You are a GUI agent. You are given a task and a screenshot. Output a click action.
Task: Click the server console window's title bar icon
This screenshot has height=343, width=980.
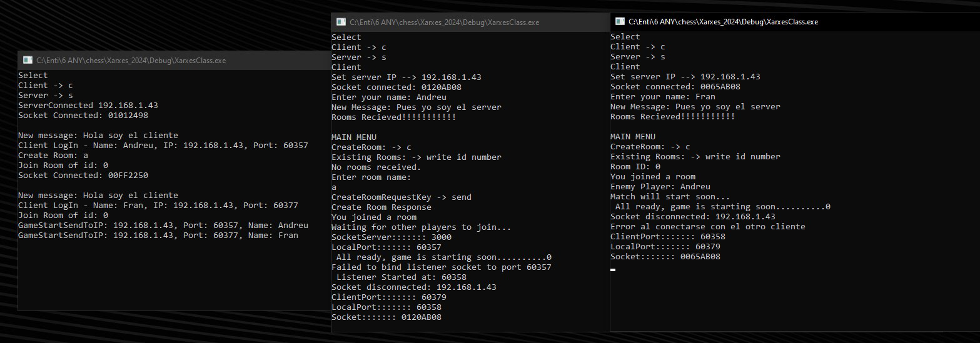(28, 61)
